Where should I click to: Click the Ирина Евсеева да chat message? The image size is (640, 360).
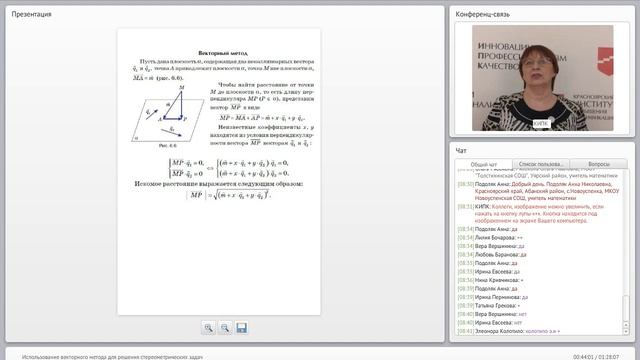coord(489,271)
